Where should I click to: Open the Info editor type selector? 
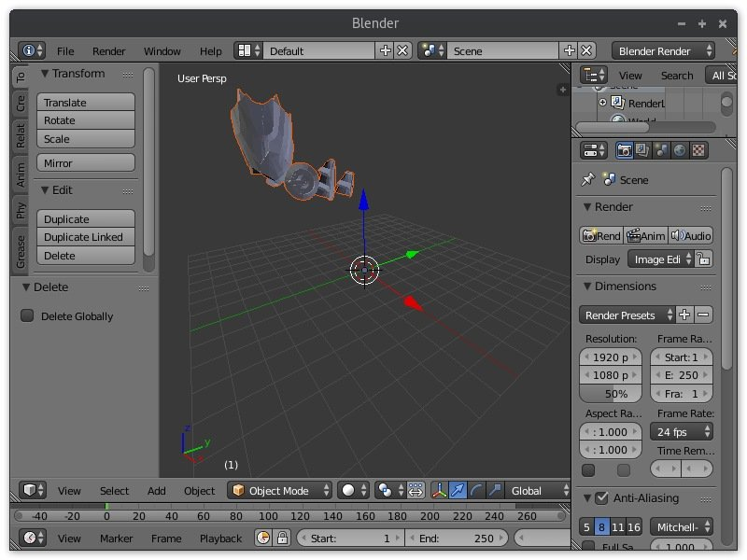point(32,50)
